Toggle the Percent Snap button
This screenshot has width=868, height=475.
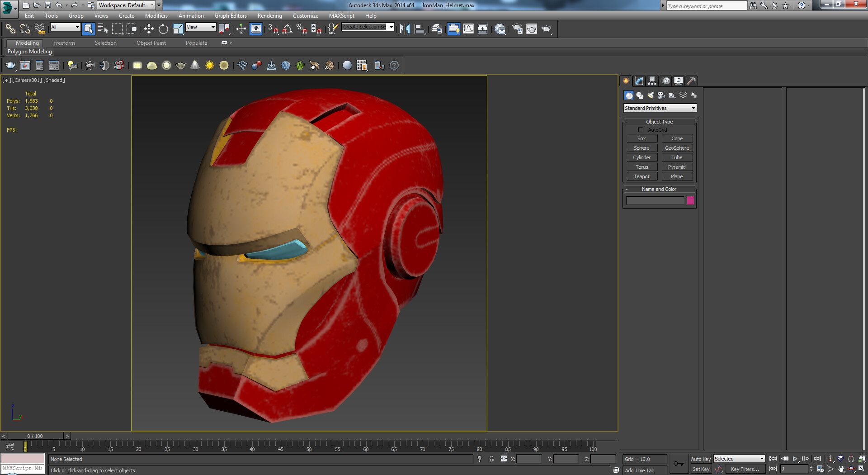[302, 29]
